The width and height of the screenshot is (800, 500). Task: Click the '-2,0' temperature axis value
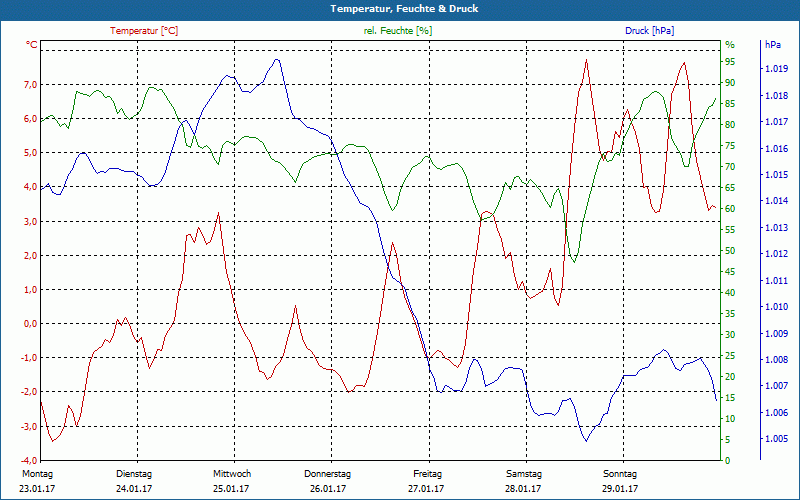coord(30,392)
